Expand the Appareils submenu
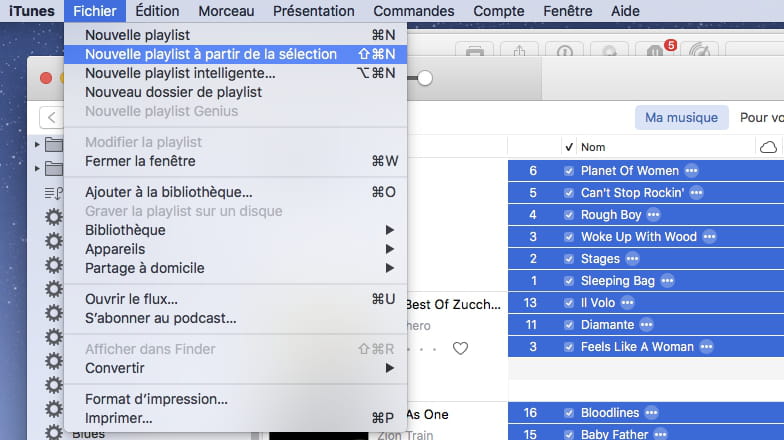The width and height of the screenshot is (784, 440). pos(236,249)
